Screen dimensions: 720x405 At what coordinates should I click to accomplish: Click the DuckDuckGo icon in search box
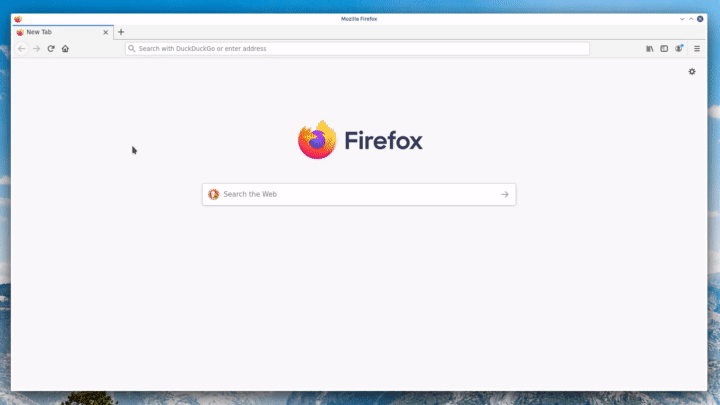pyautogui.click(x=214, y=194)
